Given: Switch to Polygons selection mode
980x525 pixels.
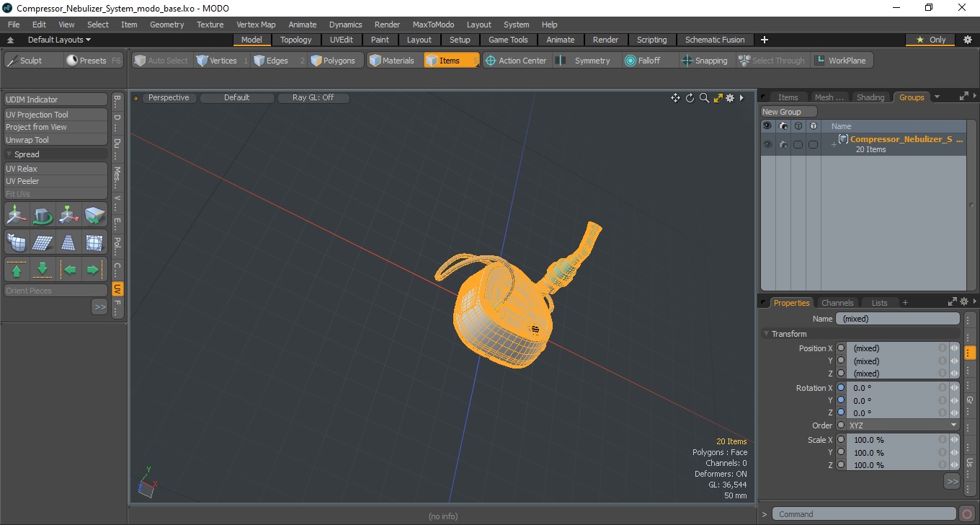Looking at the screenshot, I should pyautogui.click(x=336, y=61).
